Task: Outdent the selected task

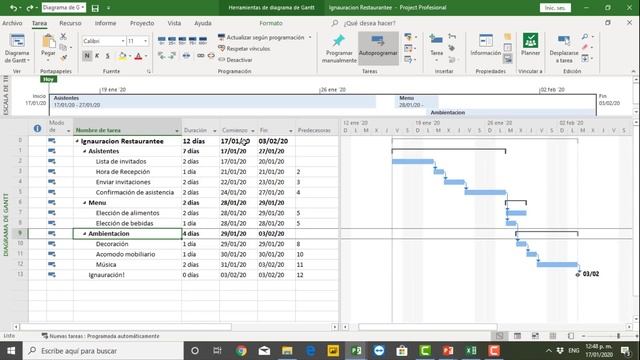Action: tap(162, 56)
